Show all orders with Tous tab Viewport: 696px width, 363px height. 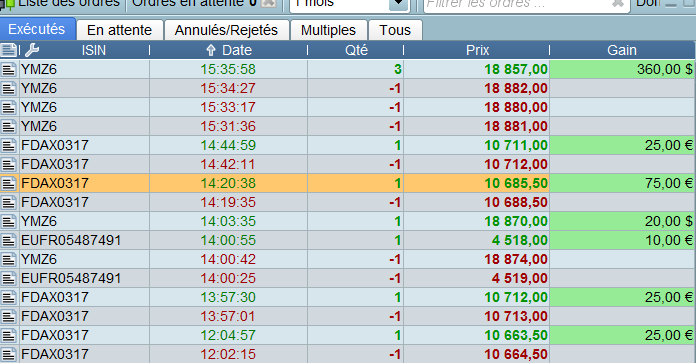pyautogui.click(x=395, y=30)
